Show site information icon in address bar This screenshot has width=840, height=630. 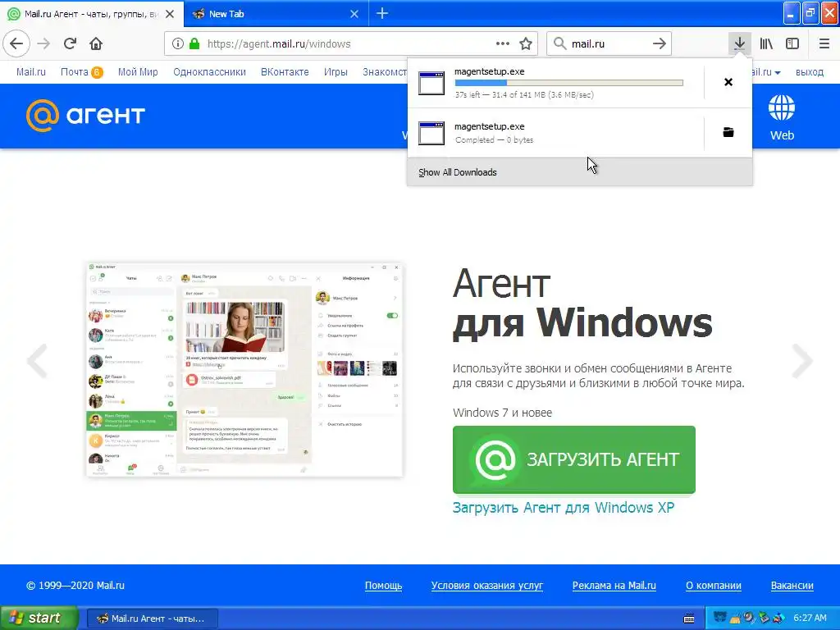click(178, 44)
